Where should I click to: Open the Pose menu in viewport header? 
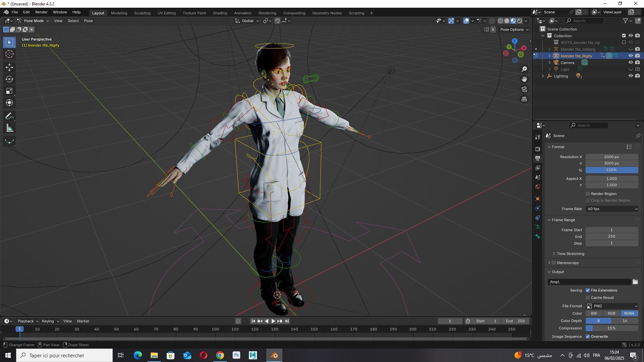coord(89,21)
